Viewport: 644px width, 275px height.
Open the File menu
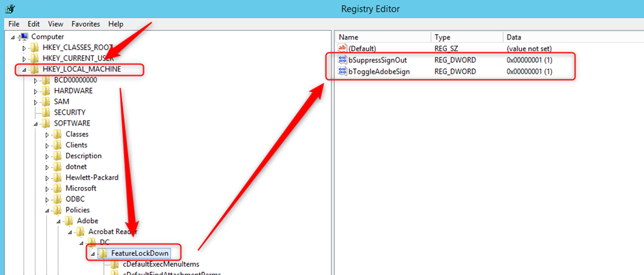point(14,24)
